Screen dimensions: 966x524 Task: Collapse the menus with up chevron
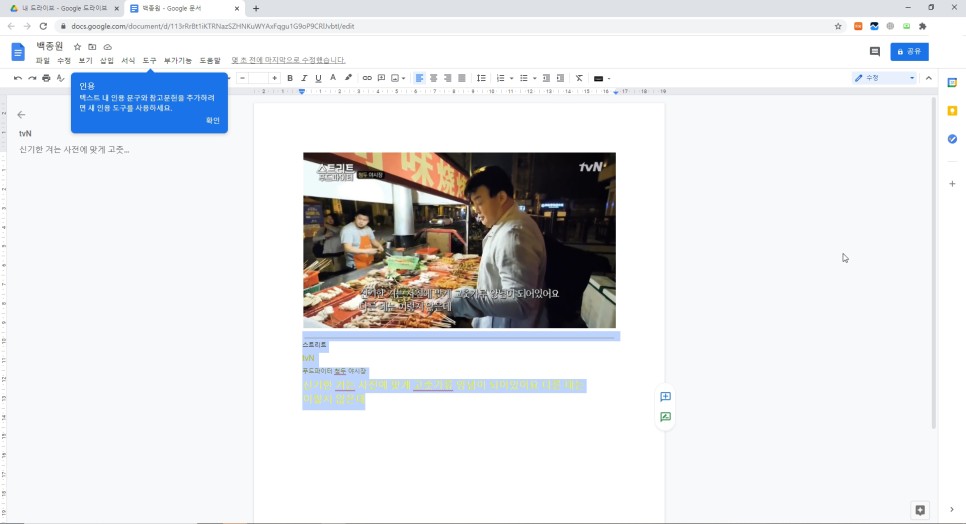[929, 78]
